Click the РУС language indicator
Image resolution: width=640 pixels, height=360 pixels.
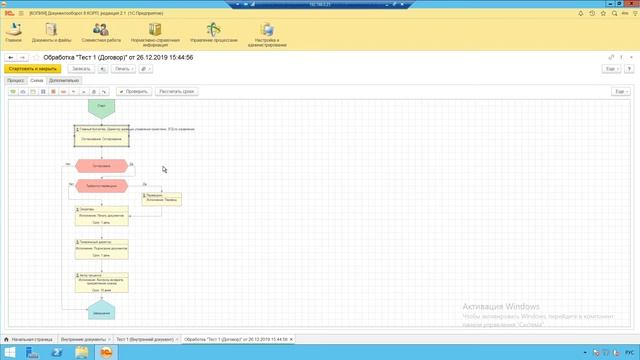629,352
